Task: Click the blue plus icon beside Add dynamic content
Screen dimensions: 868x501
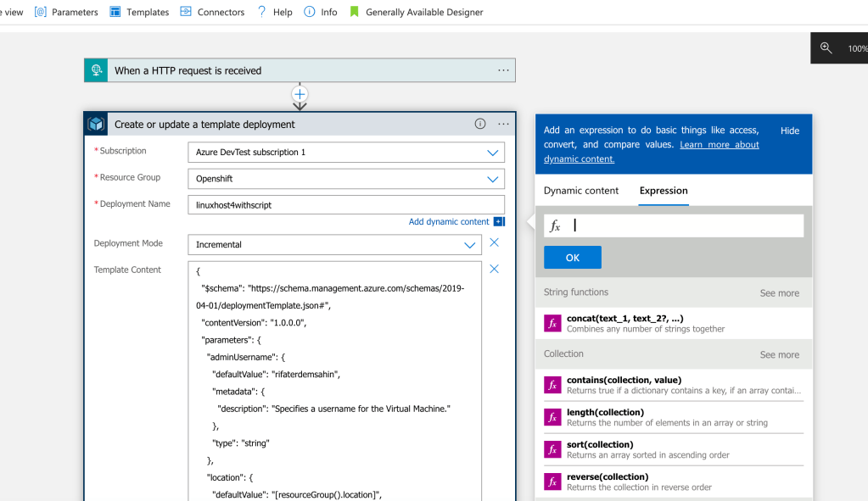Action: point(499,222)
